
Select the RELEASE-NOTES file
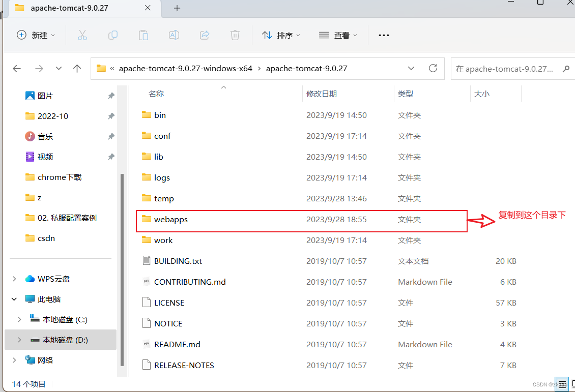pos(178,366)
